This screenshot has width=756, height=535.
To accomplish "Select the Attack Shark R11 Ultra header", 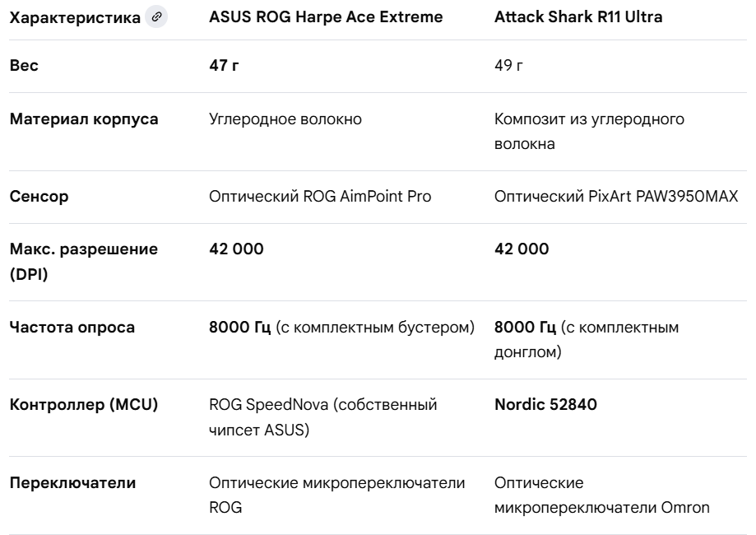I will click(x=578, y=17).
